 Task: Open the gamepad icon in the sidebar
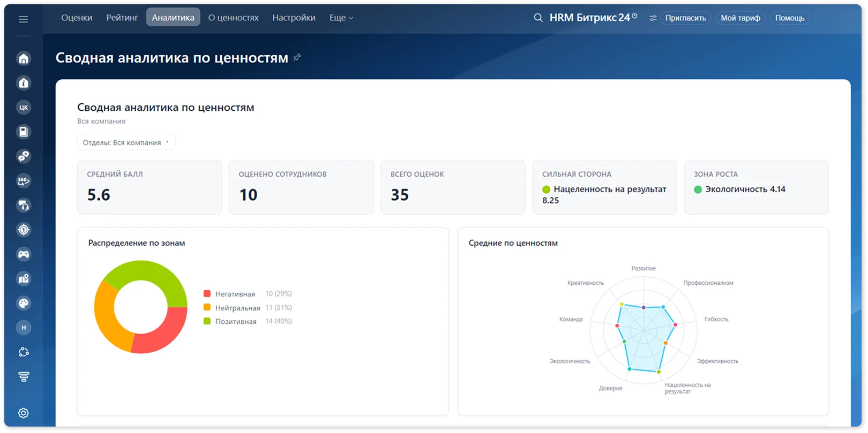click(x=24, y=254)
